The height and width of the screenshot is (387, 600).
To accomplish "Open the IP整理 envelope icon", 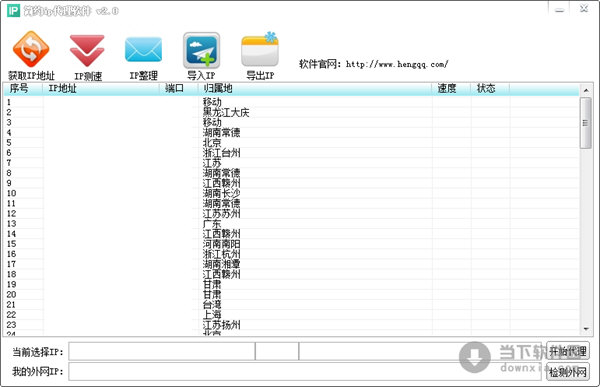I will click(143, 49).
